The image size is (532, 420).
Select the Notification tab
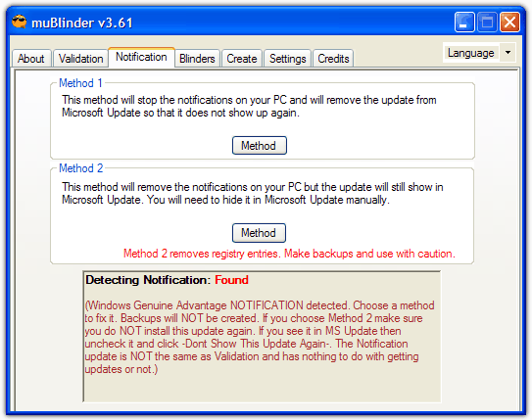(141, 57)
